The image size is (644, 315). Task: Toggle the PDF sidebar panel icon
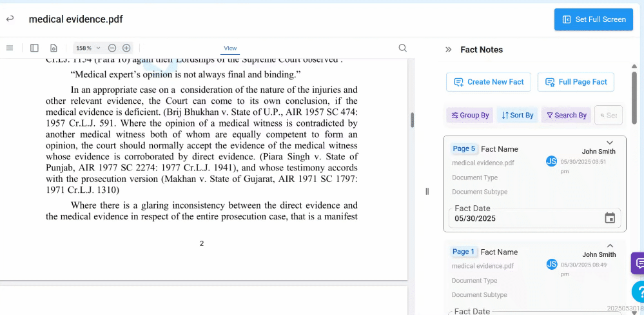[35, 48]
